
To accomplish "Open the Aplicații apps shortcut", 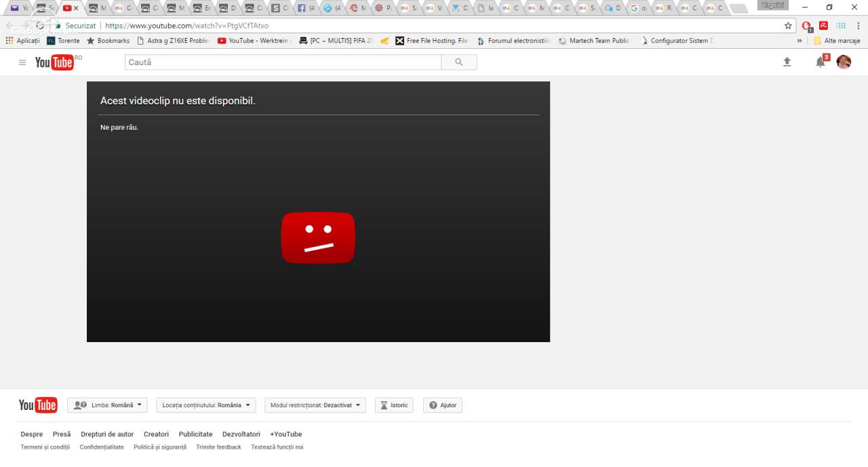I will click(22, 41).
